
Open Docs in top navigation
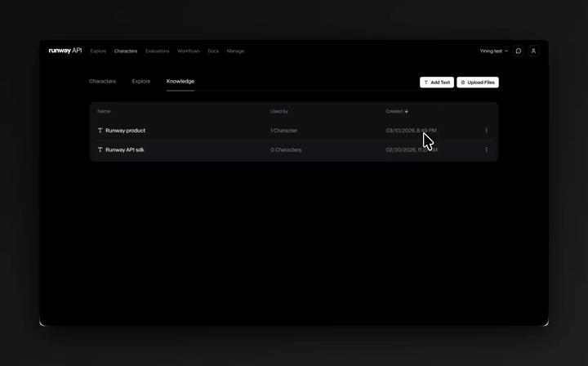[x=213, y=51]
